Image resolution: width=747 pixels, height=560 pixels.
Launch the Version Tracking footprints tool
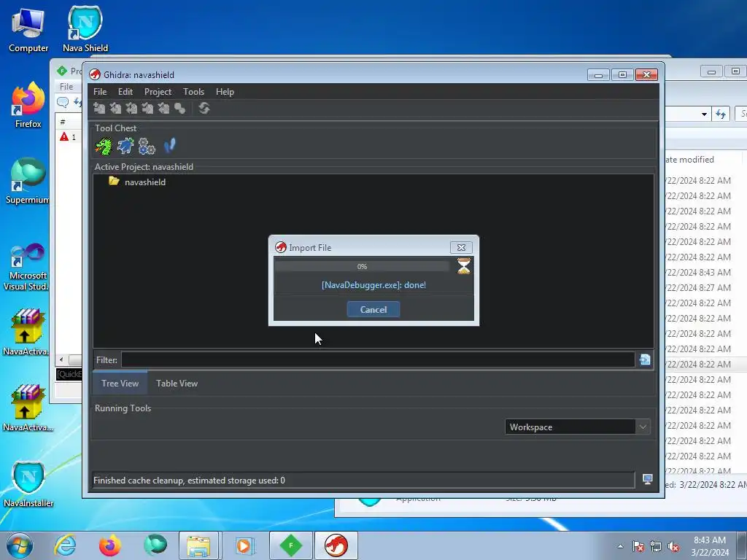coord(169,146)
